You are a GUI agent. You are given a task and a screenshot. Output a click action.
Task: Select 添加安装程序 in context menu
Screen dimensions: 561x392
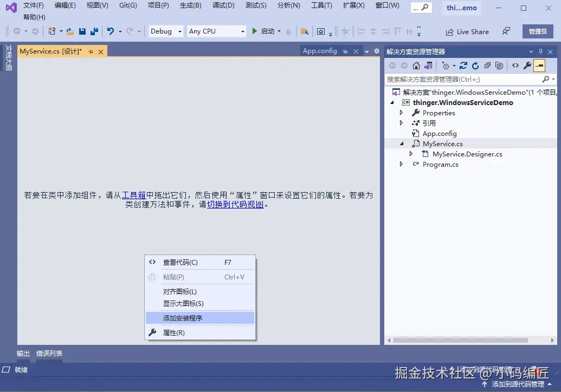click(201, 318)
